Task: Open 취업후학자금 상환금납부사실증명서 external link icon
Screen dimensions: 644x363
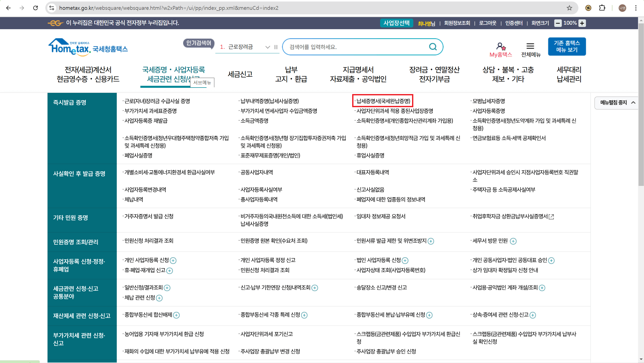Action: pyautogui.click(x=551, y=216)
